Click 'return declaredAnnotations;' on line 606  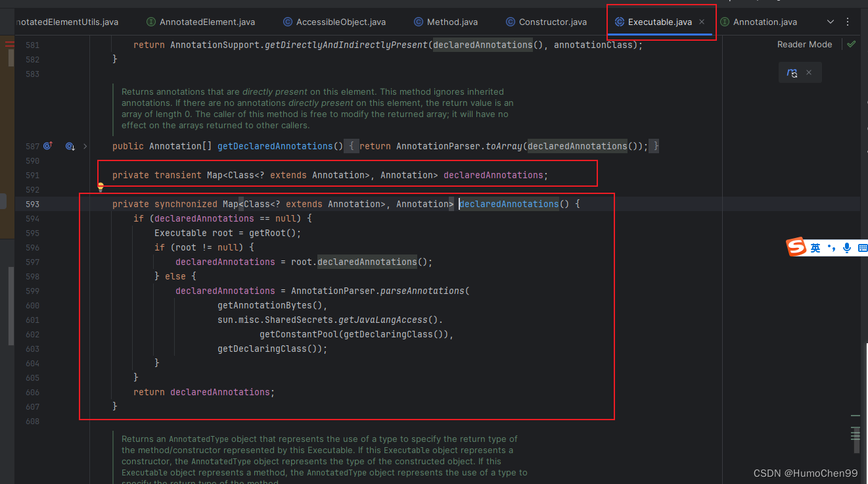click(x=204, y=392)
